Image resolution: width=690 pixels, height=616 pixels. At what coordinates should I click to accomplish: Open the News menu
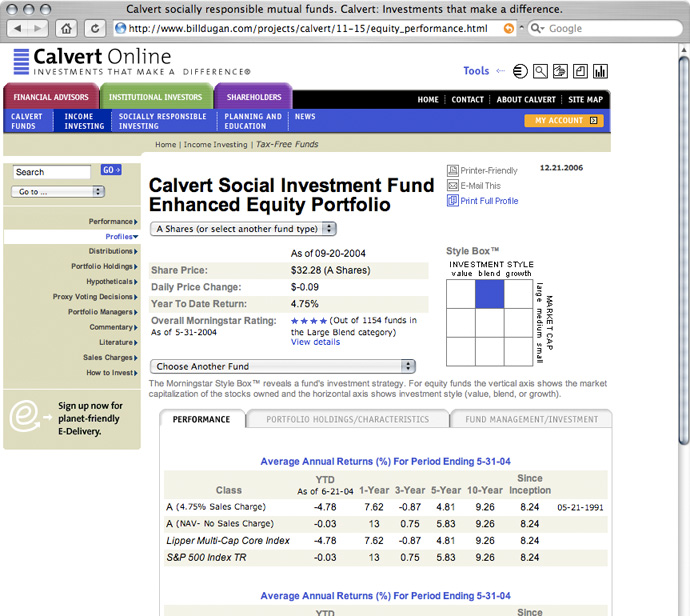(x=305, y=117)
